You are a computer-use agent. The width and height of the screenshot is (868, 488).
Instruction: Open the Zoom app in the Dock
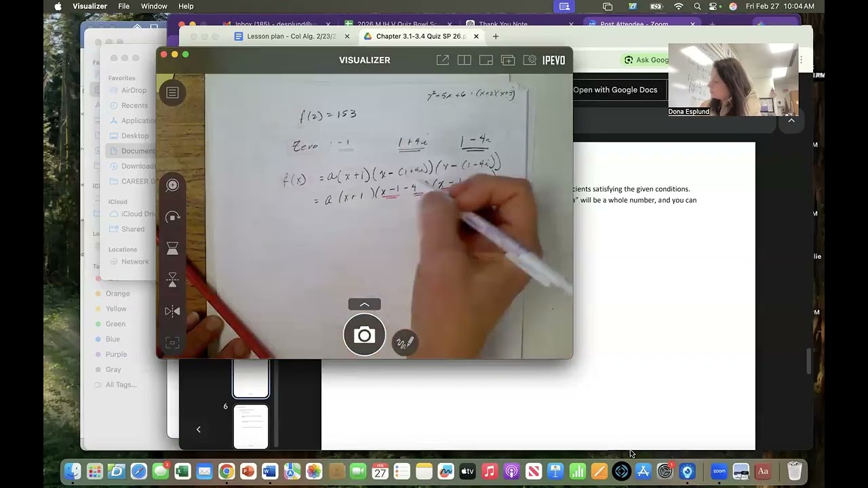point(719,471)
